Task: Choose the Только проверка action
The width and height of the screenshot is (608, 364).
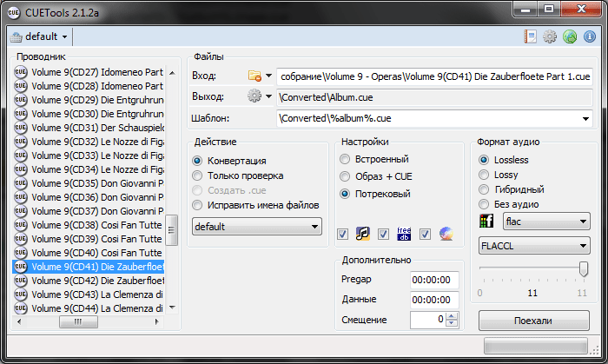Action: pyautogui.click(x=198, y=175)
